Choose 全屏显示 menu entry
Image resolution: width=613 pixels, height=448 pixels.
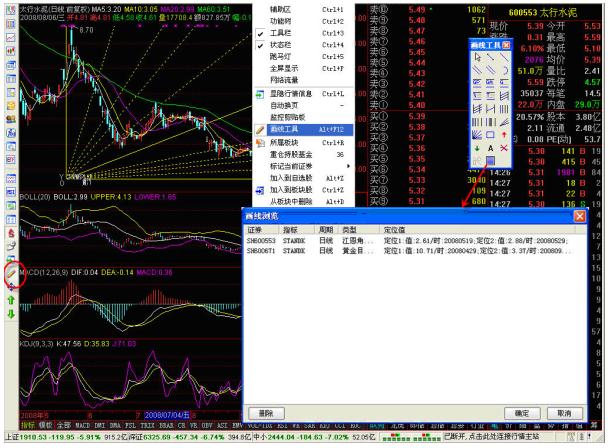click(303, 68)
